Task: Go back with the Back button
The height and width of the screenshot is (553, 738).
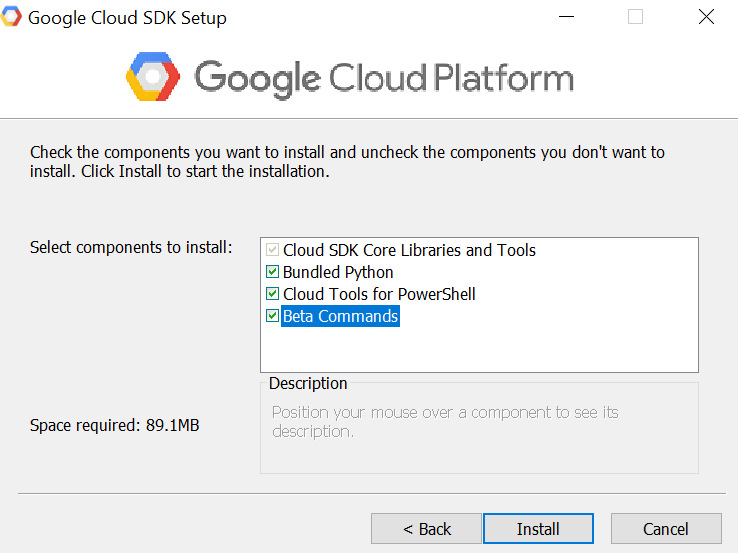Action: click(x=426, y=529)
